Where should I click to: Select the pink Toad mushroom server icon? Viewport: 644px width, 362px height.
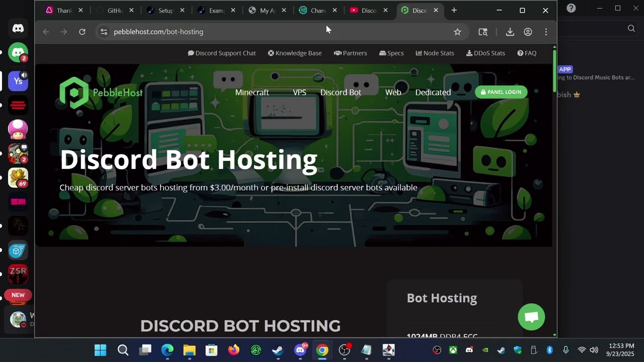click(x=18, y=129)
